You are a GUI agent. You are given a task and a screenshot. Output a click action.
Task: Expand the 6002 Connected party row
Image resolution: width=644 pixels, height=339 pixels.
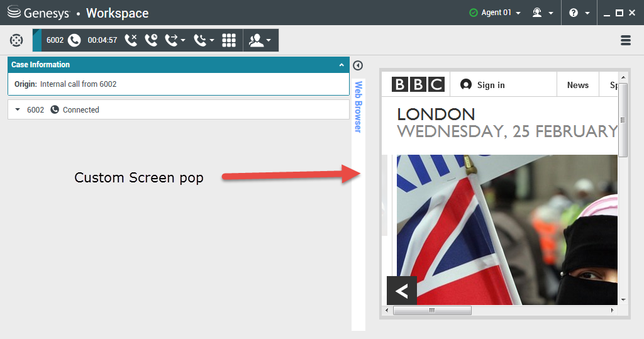[18, 109]
